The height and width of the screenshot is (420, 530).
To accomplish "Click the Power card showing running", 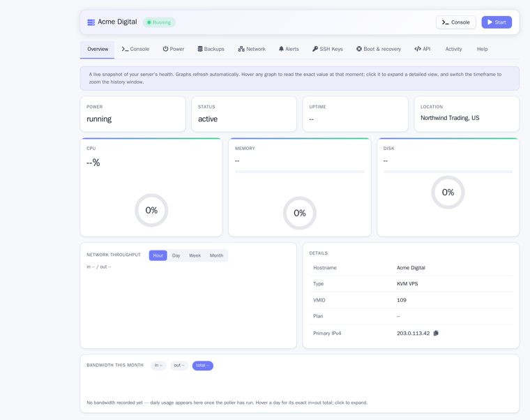I will [x=132, y=114].
